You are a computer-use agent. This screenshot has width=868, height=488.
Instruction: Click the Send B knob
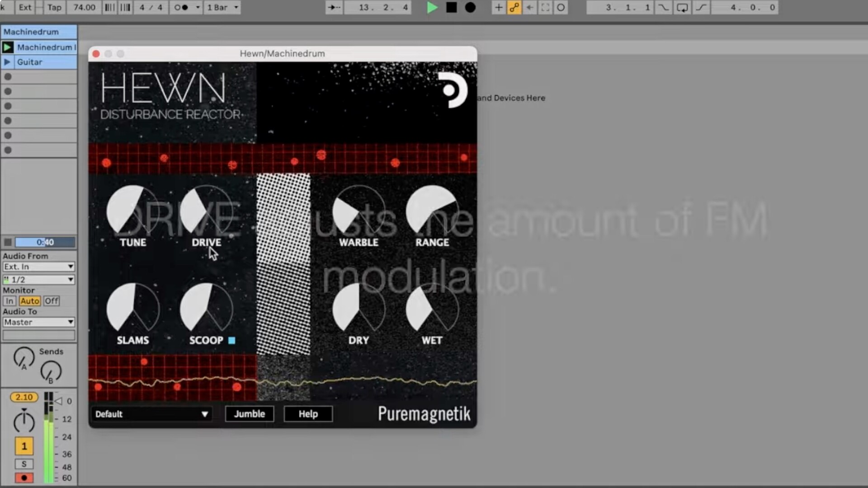pyautogui.click(x=51, y=372)
